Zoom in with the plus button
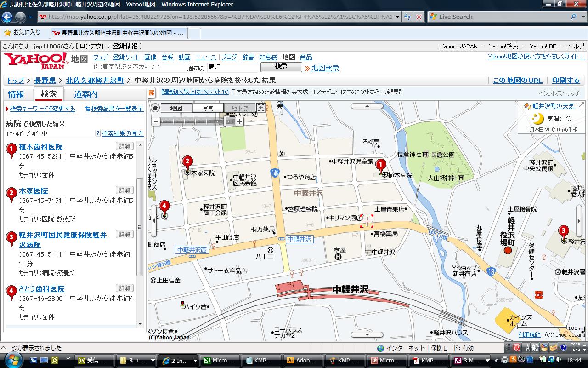This screenshot has width=588, height=368. pyautogui.click(x=239, y=122)
